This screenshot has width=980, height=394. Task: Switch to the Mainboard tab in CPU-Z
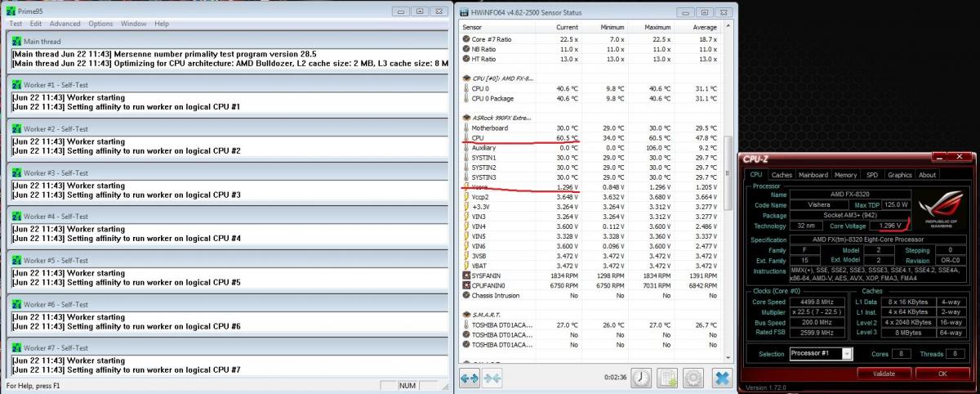(x=813, y=175)
